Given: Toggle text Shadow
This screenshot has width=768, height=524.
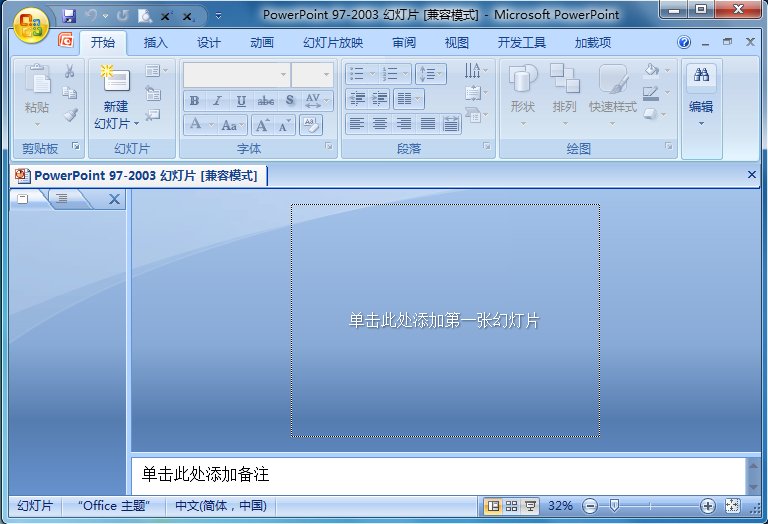Looking at the screenshot, I should (x=289, y=100).
